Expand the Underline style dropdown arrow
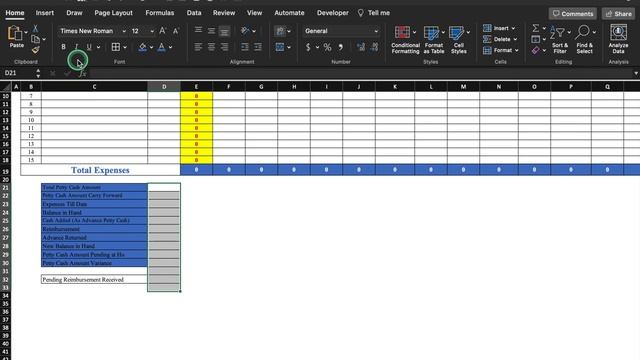Screen dimensions: 640x360 98,47
